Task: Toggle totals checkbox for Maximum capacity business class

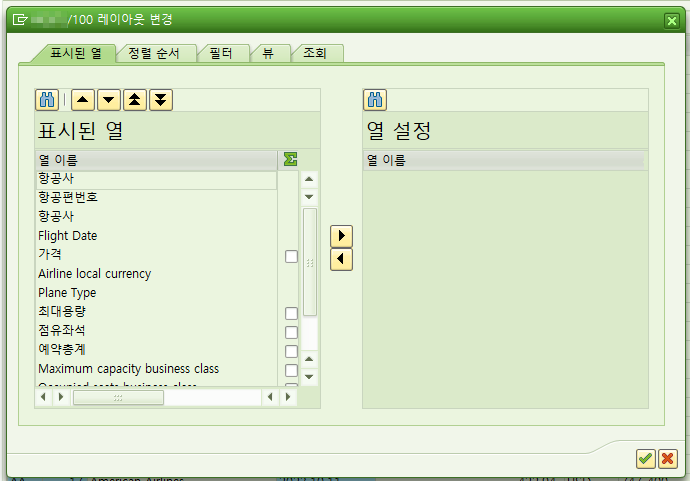Action: pyautogui.click(x=291, y=370)
